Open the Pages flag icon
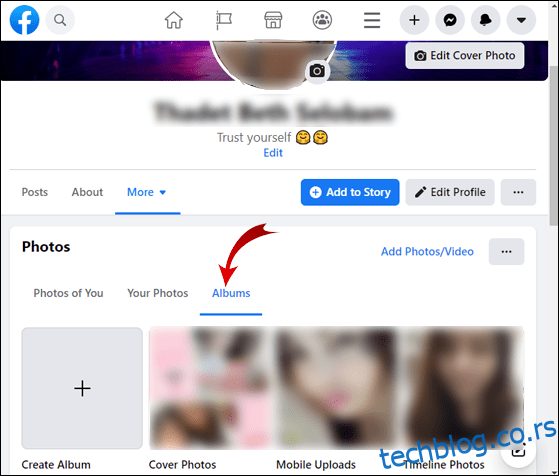559x476 pixels. [x=224, y=20]
